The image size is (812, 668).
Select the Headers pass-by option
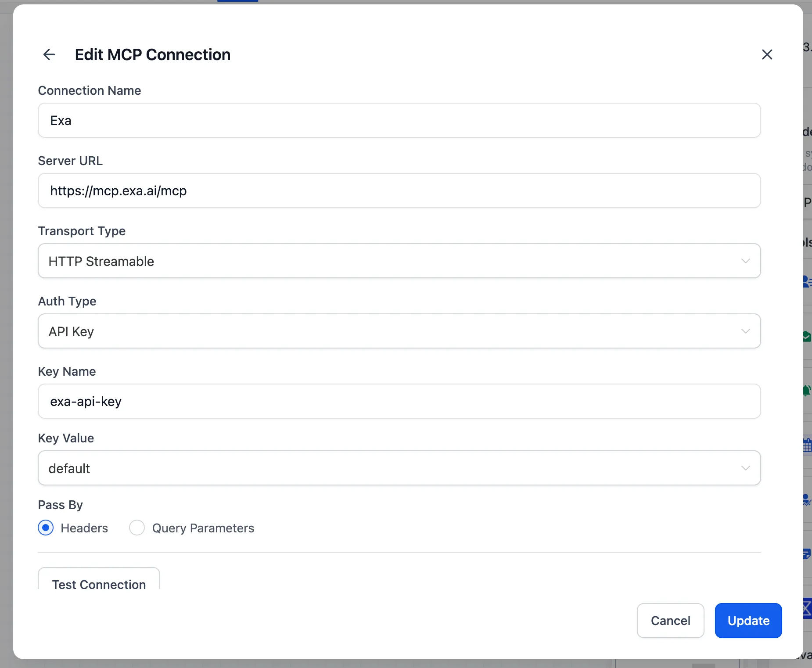tap(46, 528)
